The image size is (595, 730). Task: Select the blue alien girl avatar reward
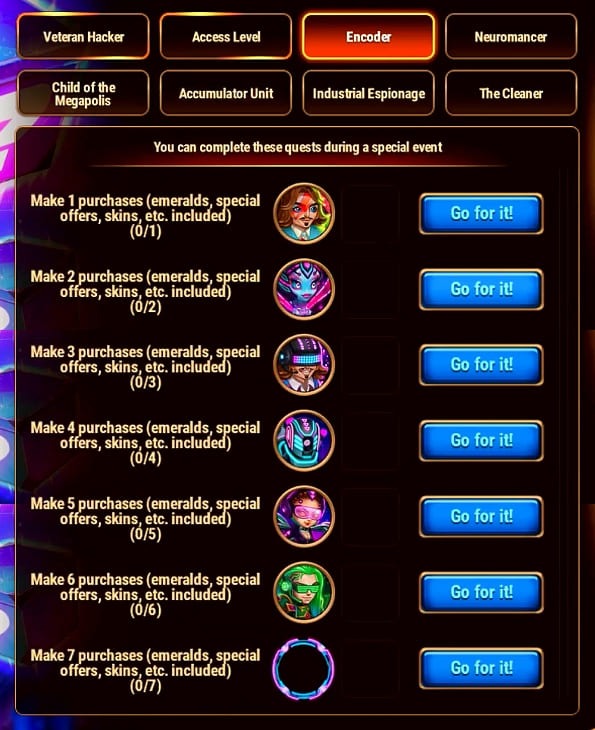coord(304,289)
